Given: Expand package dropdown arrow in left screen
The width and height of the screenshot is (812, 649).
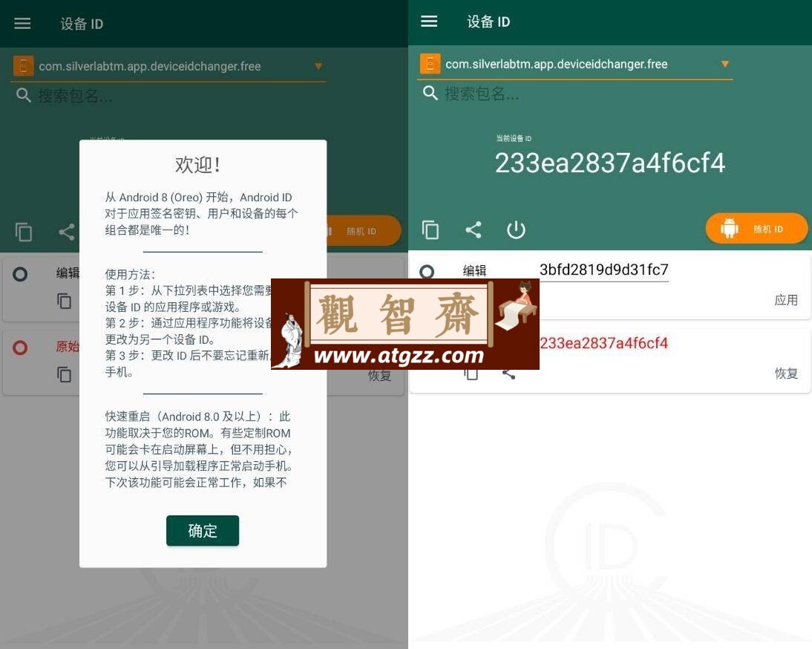Looking at the screenshot, I should click(318, 66).
